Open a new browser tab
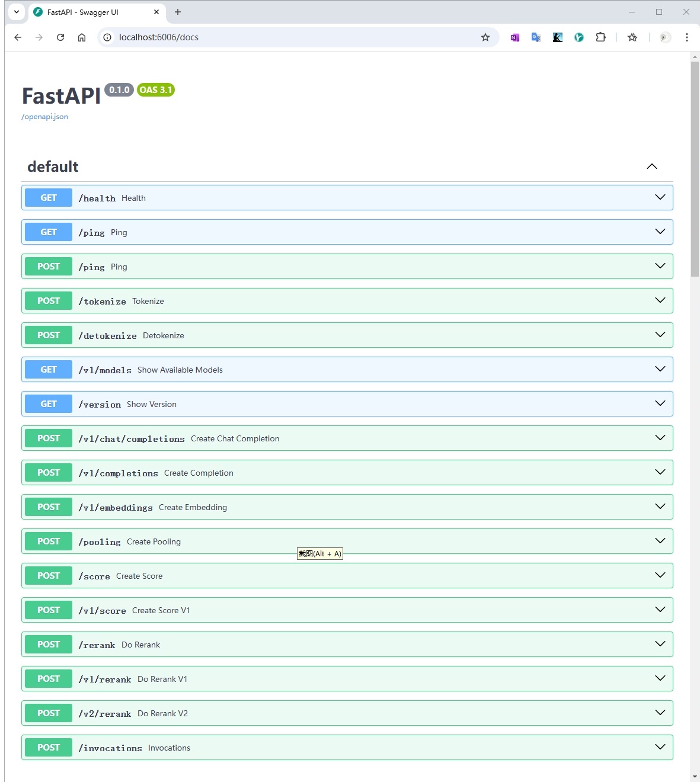 tap(178, 12)
